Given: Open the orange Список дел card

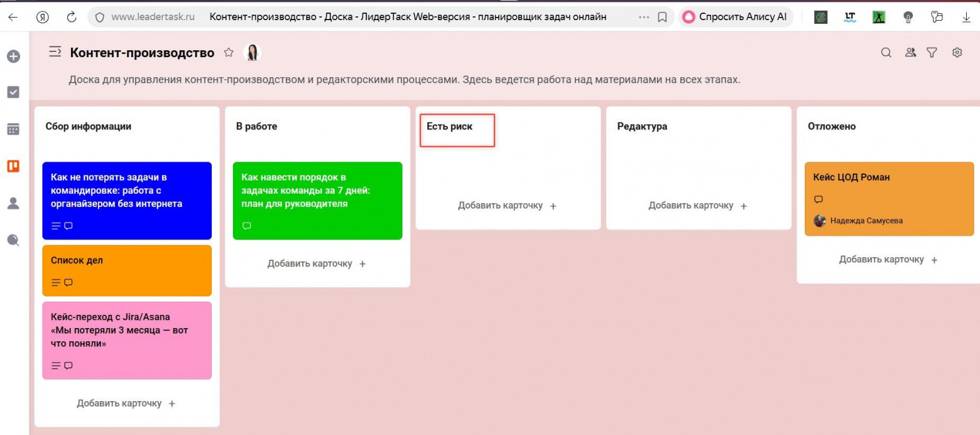Looking at the screenshot, I should 127,270.
